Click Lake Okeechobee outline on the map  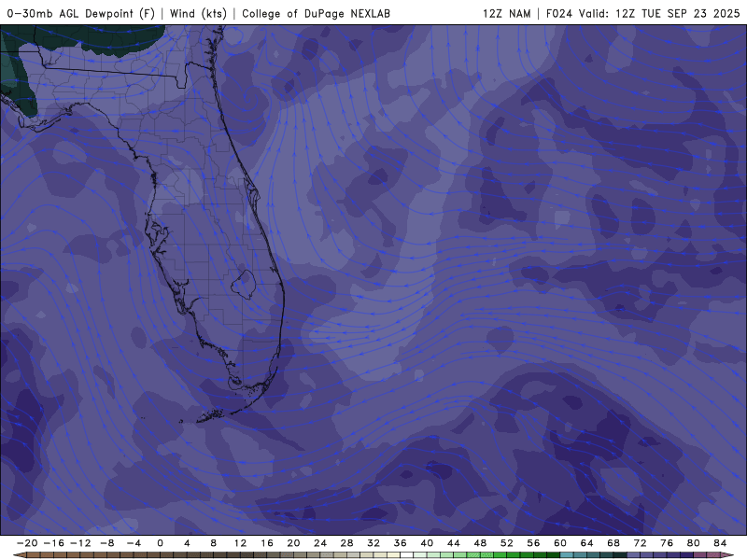(x=244, y=285)
